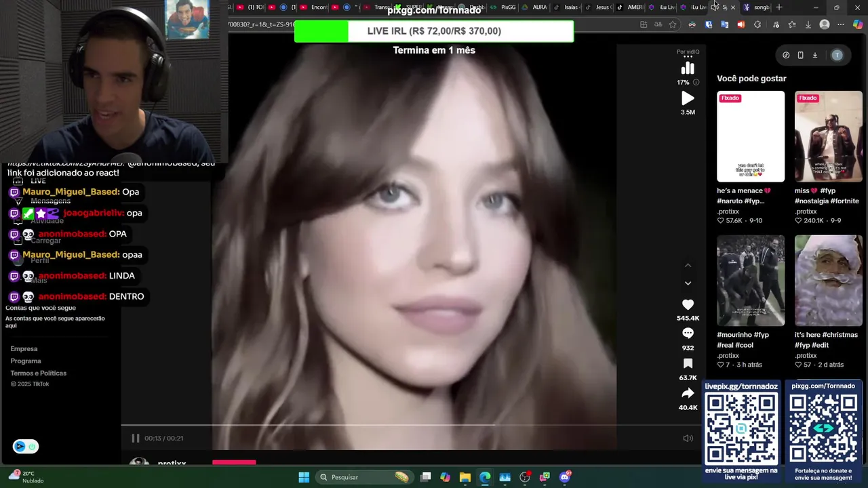This screenshot has width=868, height=488.
Task: Click the blue extension icon in floating widget
Action: point(20,447)
